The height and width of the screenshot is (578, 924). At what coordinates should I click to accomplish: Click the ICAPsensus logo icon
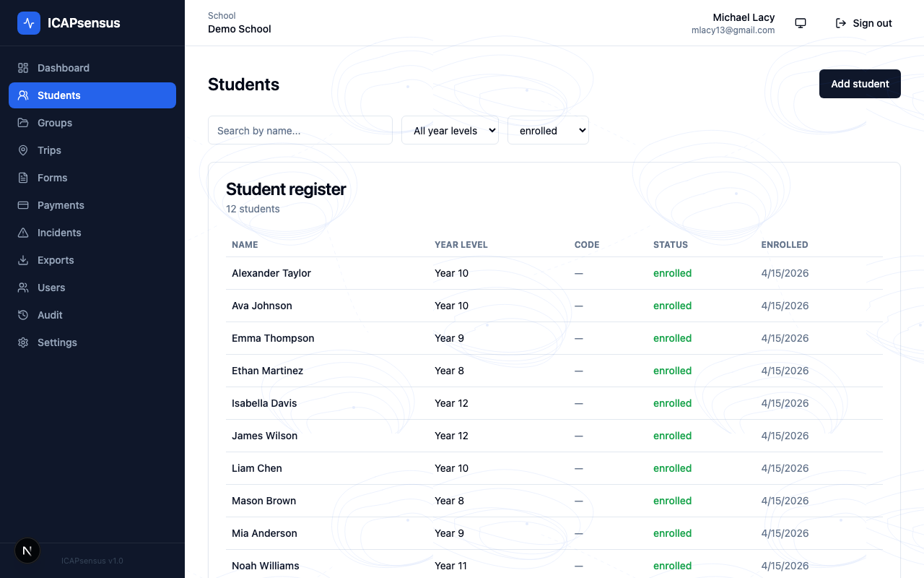click(29, 22)
